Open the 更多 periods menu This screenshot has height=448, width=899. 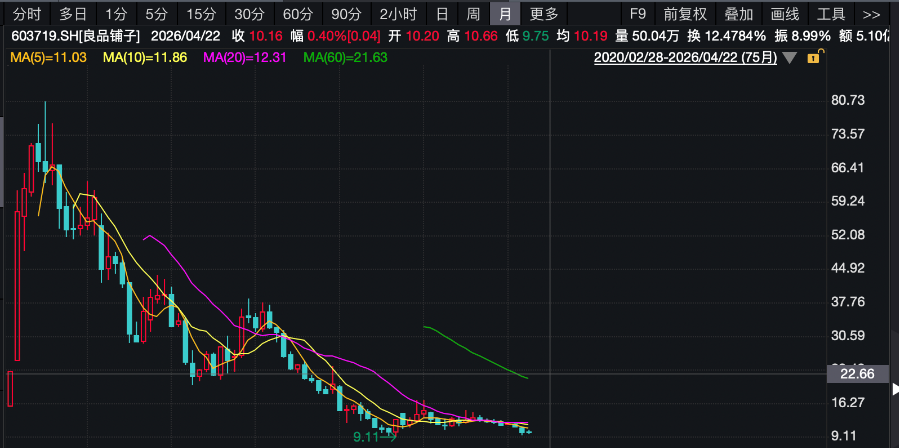[545, 14]
